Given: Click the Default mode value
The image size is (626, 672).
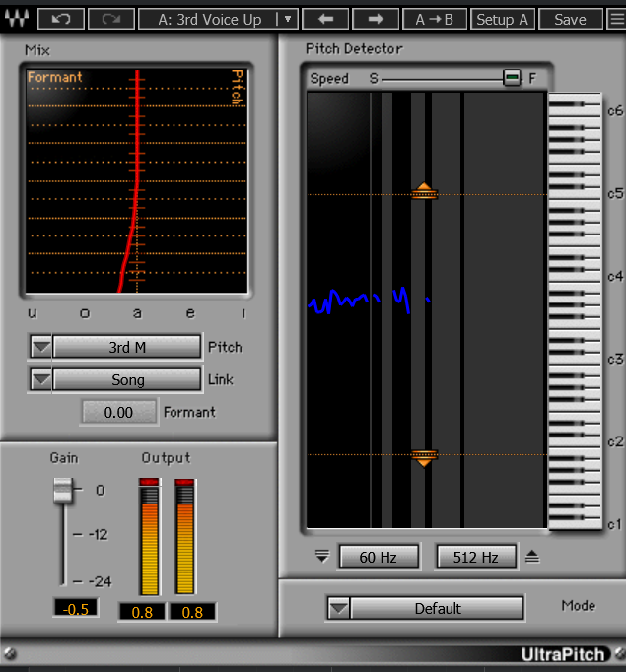Looking at the screenshot, I should click(x=438, y=608).
